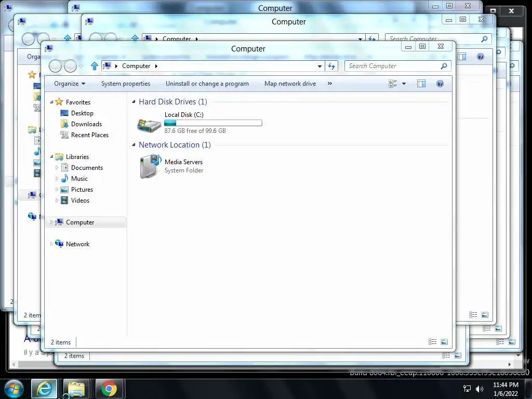Collapse the Libraries tree group
The width and height of the screenshot is (532, 399).
click(x=51, y=157)
